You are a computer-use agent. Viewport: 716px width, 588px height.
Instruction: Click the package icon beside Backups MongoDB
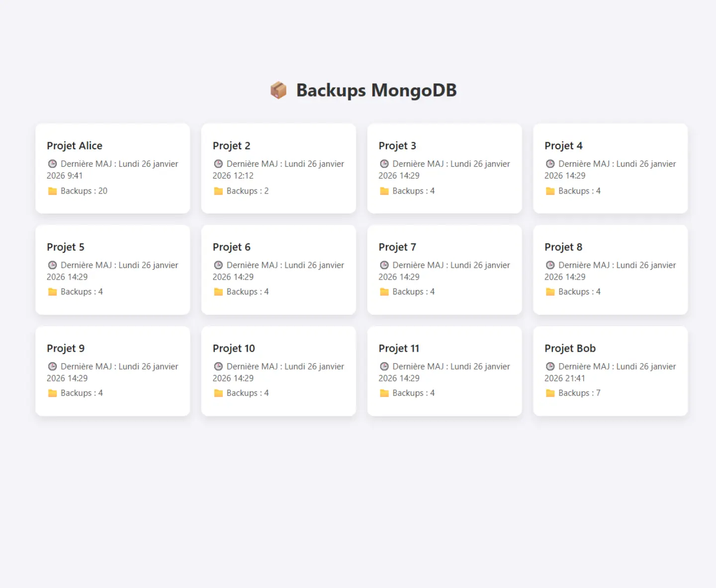click(x=278, y=91)
